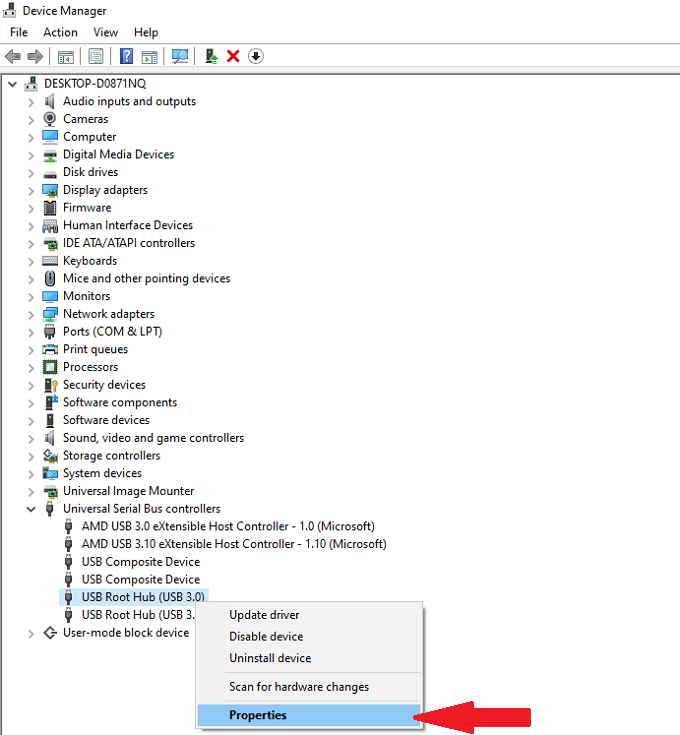Click the blue Help question mark icon
Viewport: 680px width, 735px height.
[x=126, y=56]
